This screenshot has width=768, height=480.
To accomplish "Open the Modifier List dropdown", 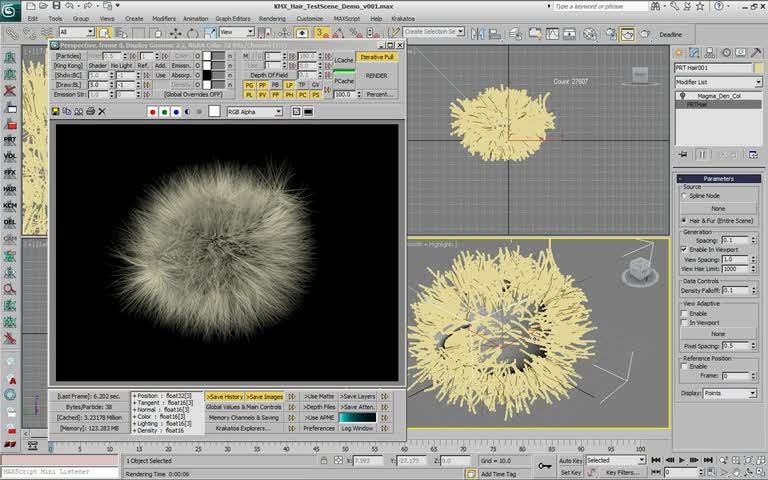I will [716, 82].
